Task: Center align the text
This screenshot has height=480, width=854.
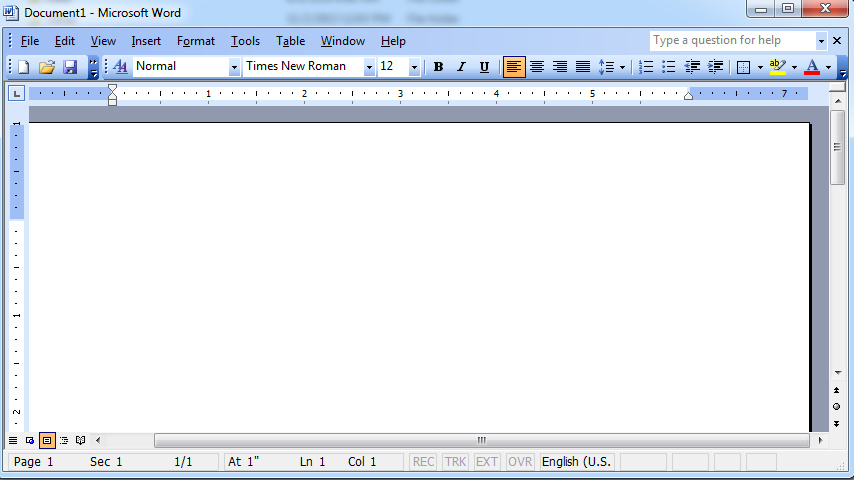Action: pos(537,67)
